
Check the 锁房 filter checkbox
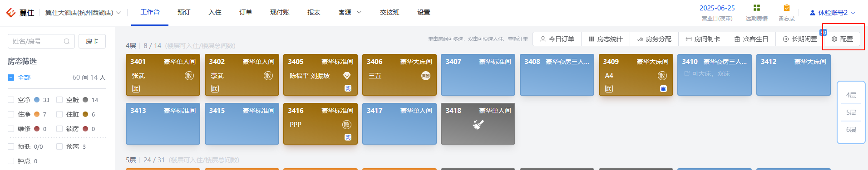59,129
